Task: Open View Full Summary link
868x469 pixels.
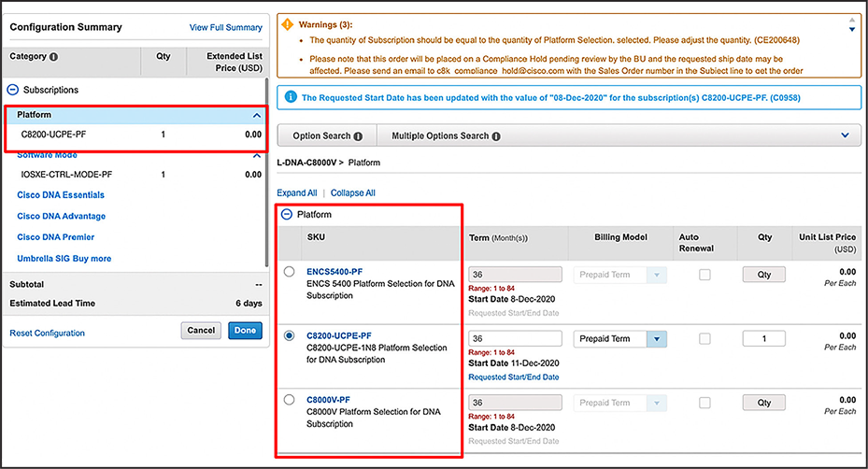Action: [x=226, y=28]
